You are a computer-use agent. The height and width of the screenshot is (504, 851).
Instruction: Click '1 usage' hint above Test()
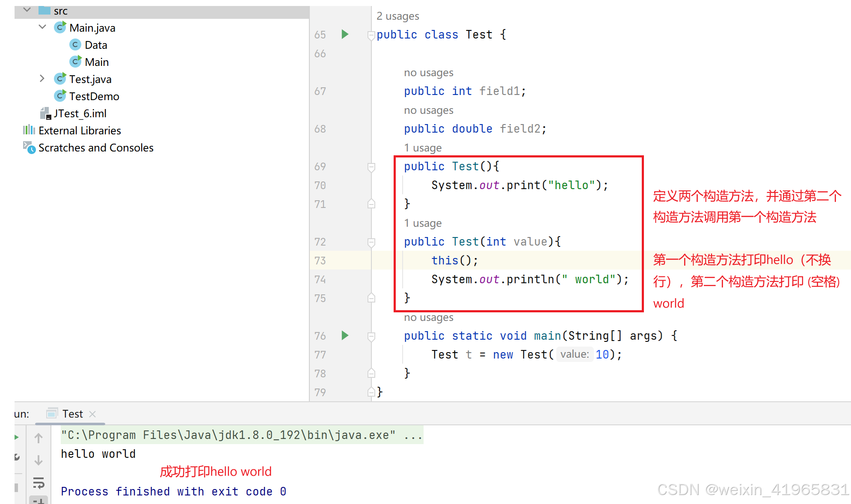[423, 148]
